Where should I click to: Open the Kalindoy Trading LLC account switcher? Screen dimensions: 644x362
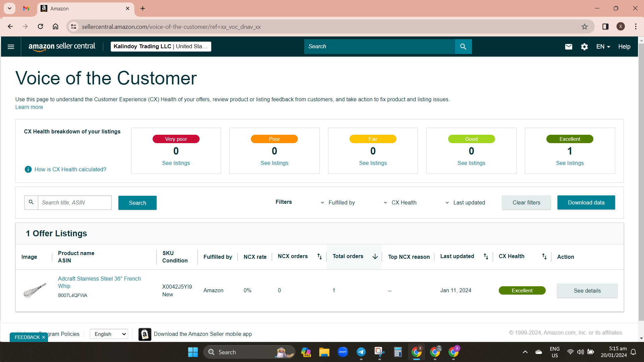tap(161, 47)
